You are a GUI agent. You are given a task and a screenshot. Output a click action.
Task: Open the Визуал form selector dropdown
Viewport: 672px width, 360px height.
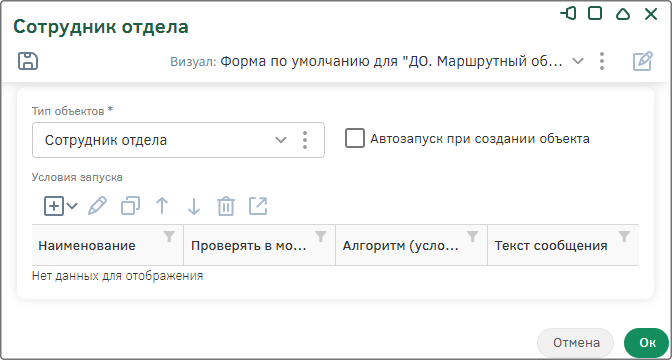578,61
